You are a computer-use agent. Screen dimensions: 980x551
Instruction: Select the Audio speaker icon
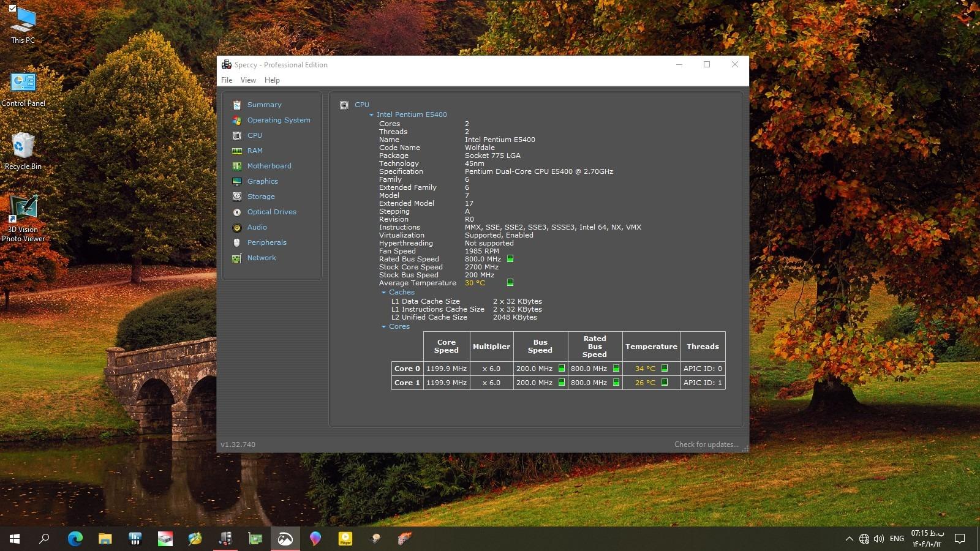coord(237,227)
